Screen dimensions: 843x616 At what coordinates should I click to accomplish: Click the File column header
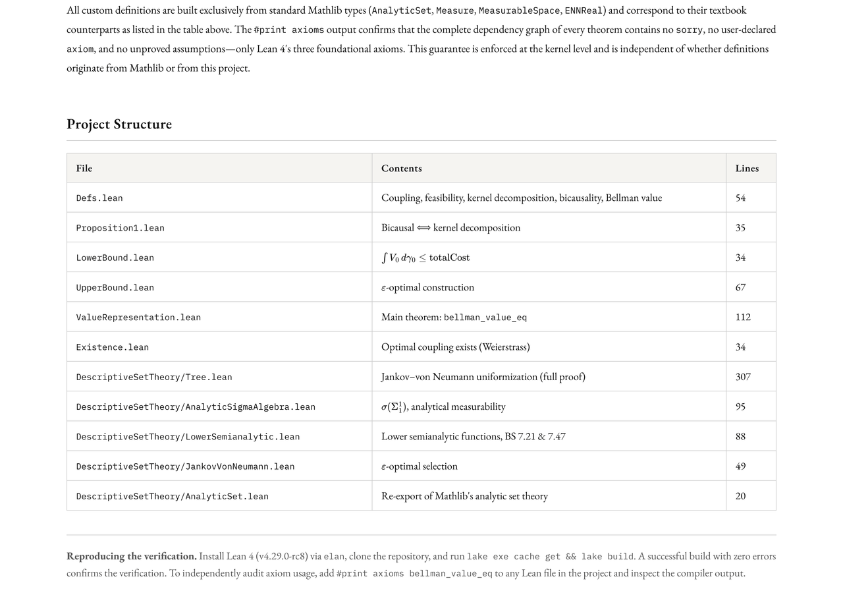(84, 168)
